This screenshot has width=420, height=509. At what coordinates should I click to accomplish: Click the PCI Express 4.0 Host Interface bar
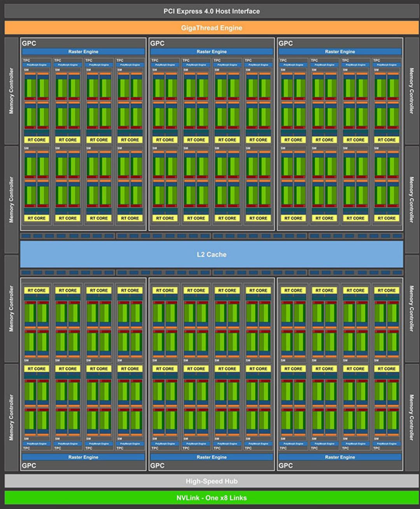point(212,11)
